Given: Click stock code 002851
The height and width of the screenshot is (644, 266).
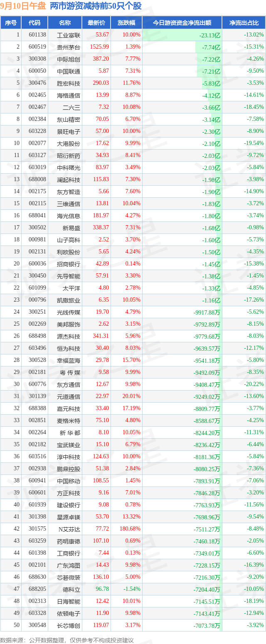Looking at the screenshot, I should [37, 420].
